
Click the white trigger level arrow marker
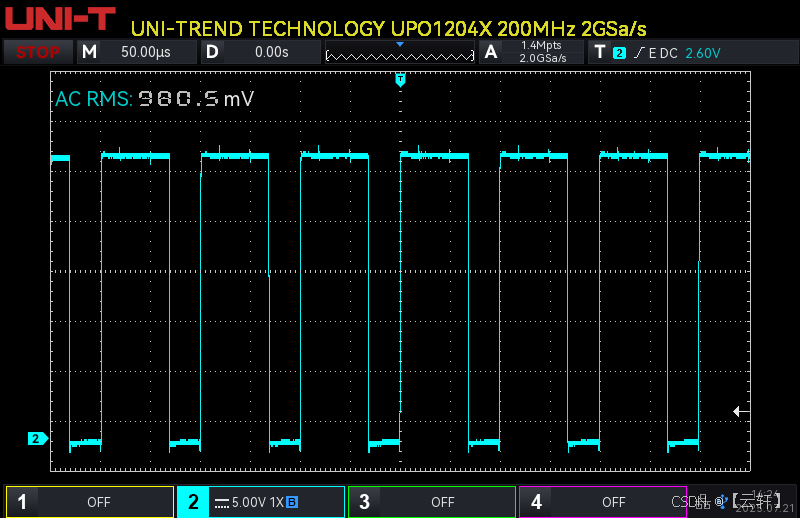[741, 411]
